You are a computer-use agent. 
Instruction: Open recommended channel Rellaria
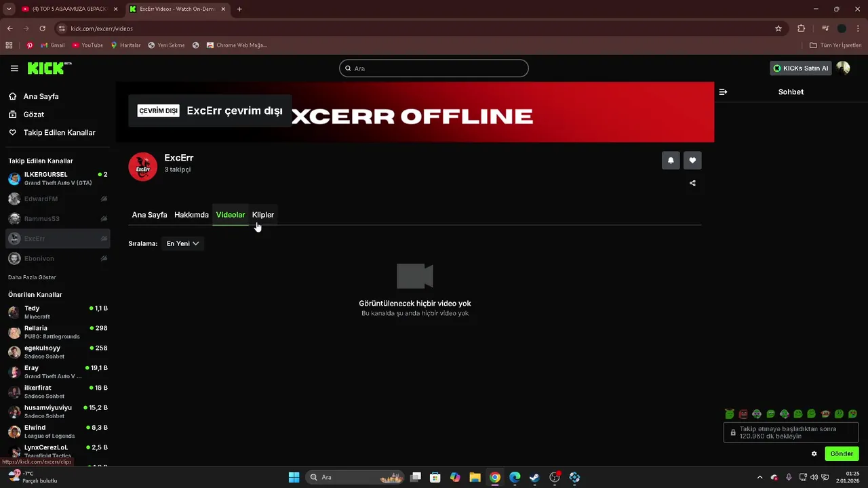(58, 332)
